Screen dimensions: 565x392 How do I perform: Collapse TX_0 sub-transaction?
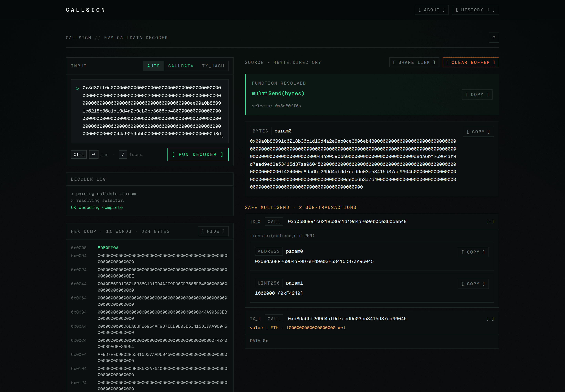490,221
